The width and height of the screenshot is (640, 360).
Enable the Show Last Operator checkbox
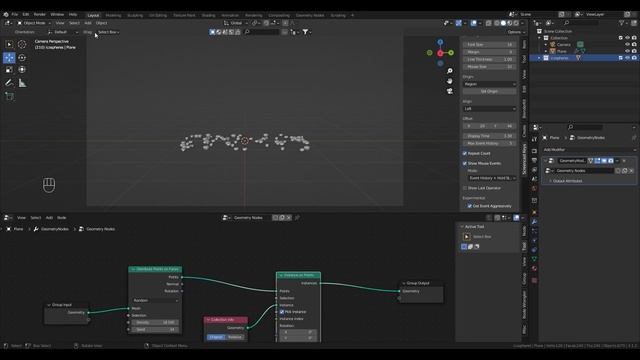click(x=464, y=188)
